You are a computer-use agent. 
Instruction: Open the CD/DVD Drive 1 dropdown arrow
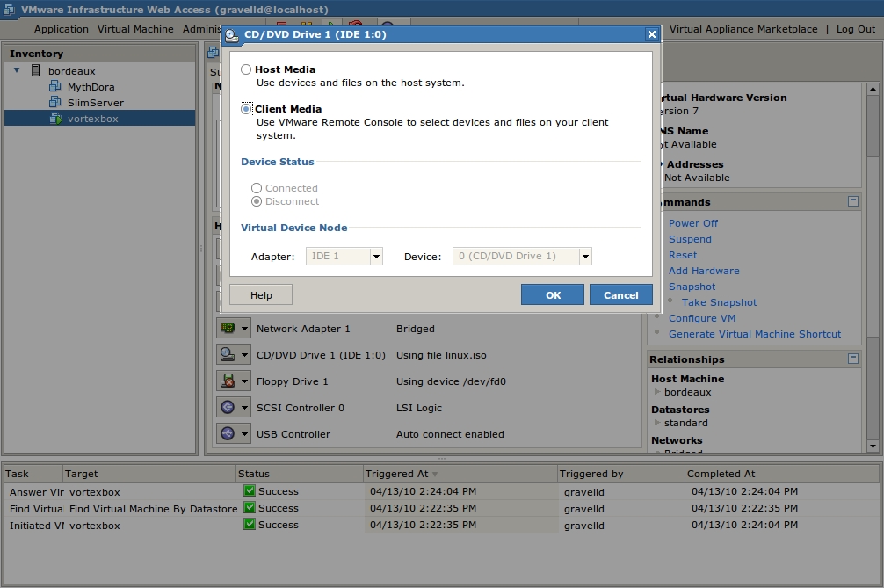(x=244, y=354)
